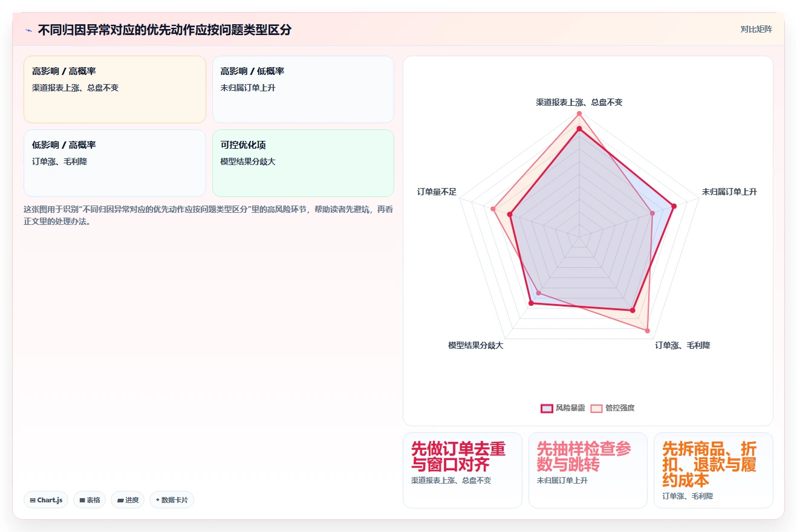Screen dimensions: 797x532
Task: Click the 风险暴露 data point on 订单量不足 axis
Action: 510,214
